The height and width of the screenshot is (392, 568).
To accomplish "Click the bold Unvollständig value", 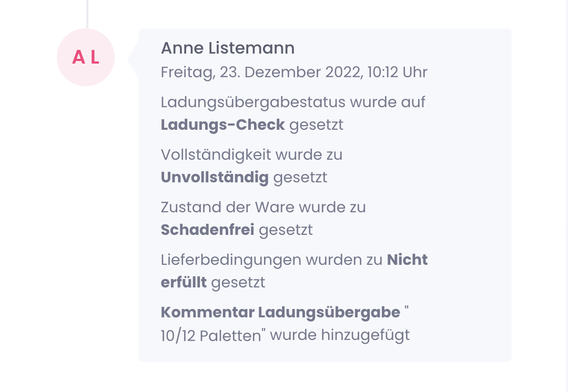I will pos(215,178).
